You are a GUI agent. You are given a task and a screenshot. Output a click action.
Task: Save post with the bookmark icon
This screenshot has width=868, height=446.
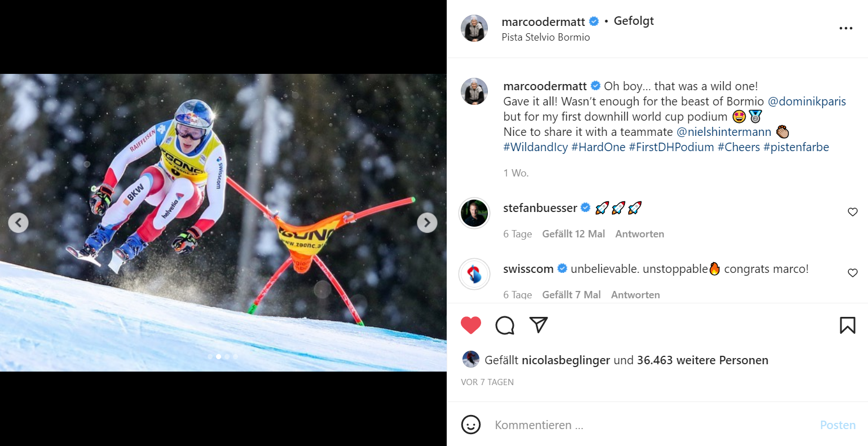[847, 325]
